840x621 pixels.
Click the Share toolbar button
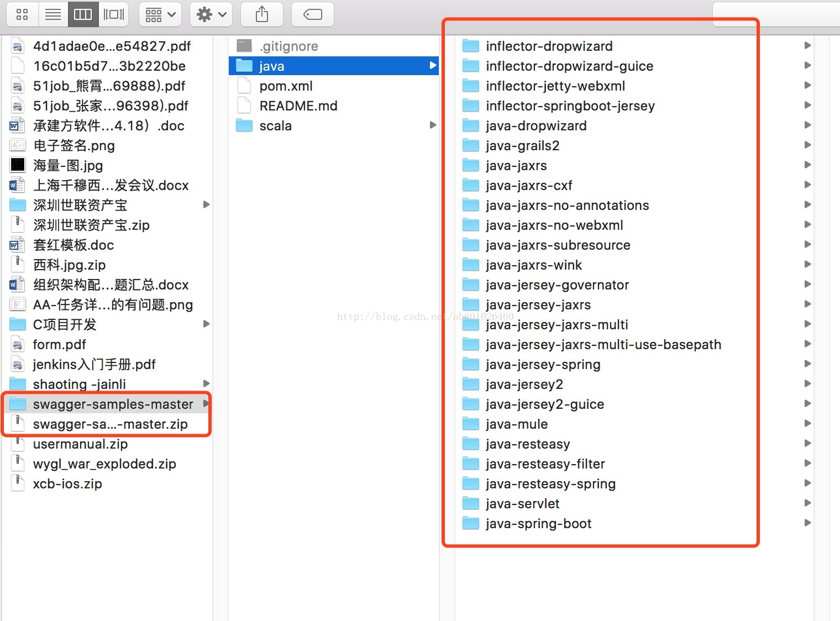262,14
